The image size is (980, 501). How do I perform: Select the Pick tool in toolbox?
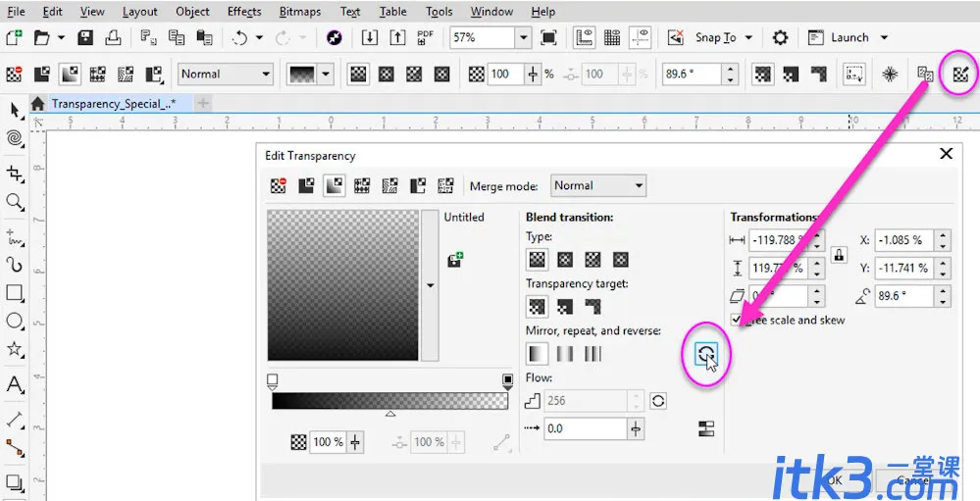(x=15, y=111)
